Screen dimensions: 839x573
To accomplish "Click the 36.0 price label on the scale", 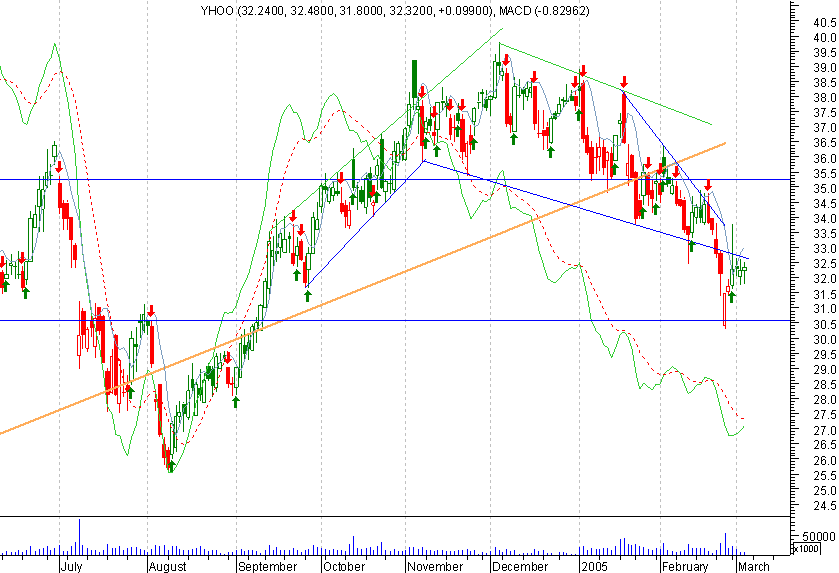I will point(825,158).
